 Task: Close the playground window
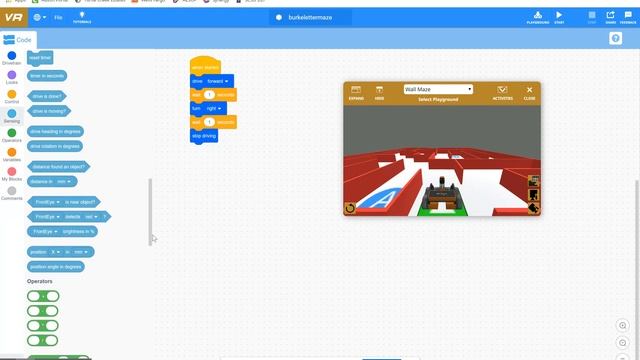pyautogui.click(x=529, y=93)
